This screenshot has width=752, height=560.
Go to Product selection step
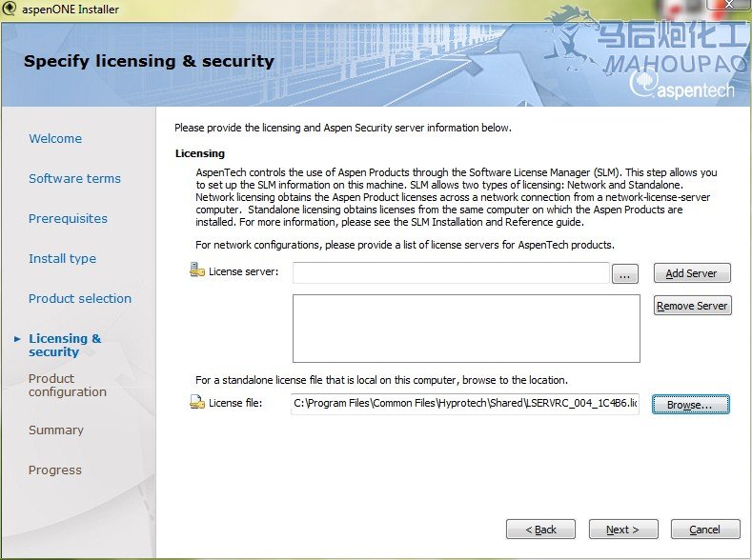pyautogui.click(x=80, y=299)
